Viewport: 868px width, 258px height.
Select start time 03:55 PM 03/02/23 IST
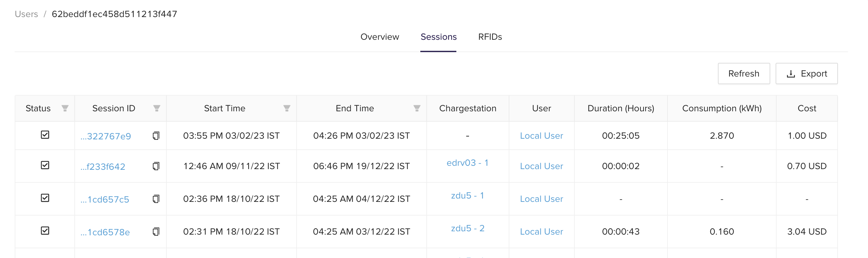click(231, 136)
